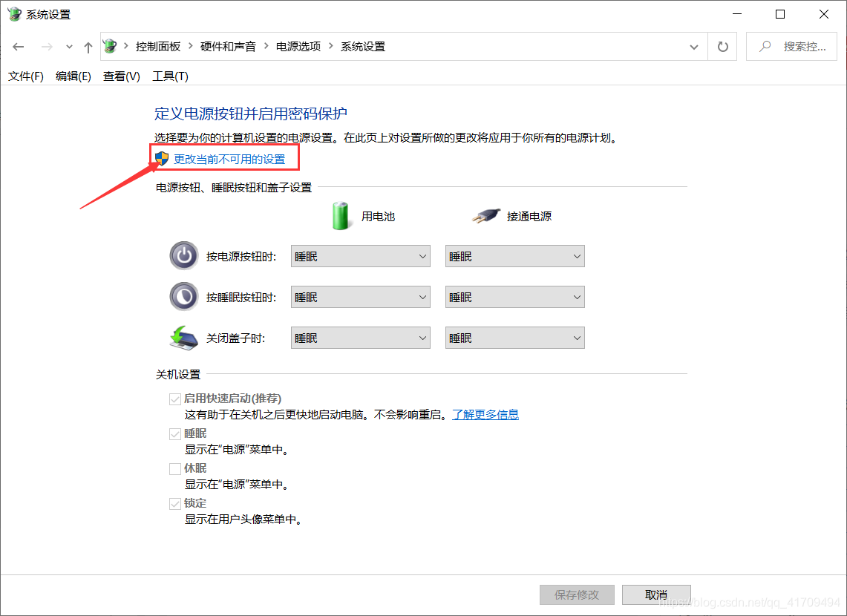Viewport: 847px width, 616px height.
Task: Click the forward navigation arrow
Action: tap(47, 47)
